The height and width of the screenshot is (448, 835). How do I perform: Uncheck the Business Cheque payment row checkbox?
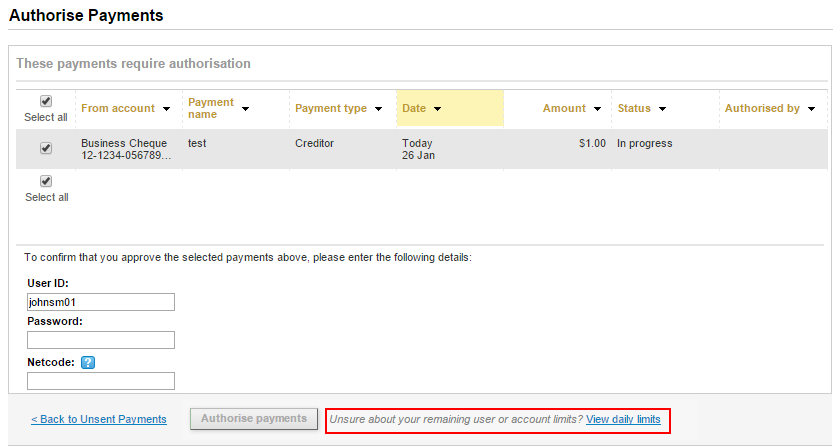(46, 148)
